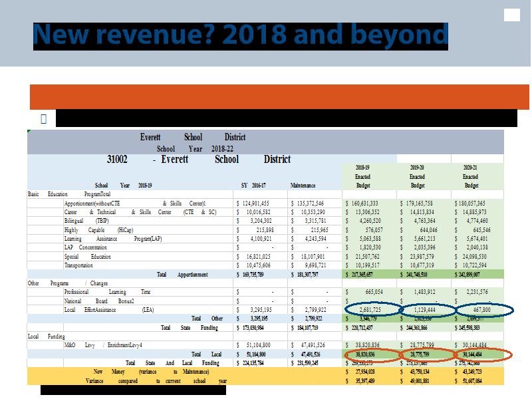Select the Special Education value 24,098,530
The width and height of the screenshot is (532, 399).
coord(474,257)
